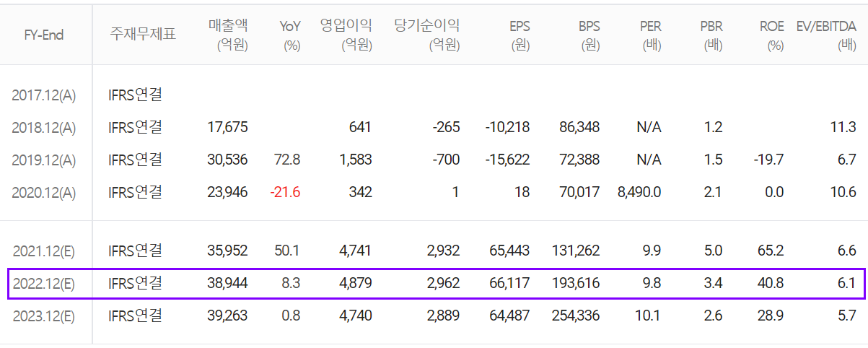Click EPS value -15,622
This screenshot has height=348, width=868.
(507, 160)
